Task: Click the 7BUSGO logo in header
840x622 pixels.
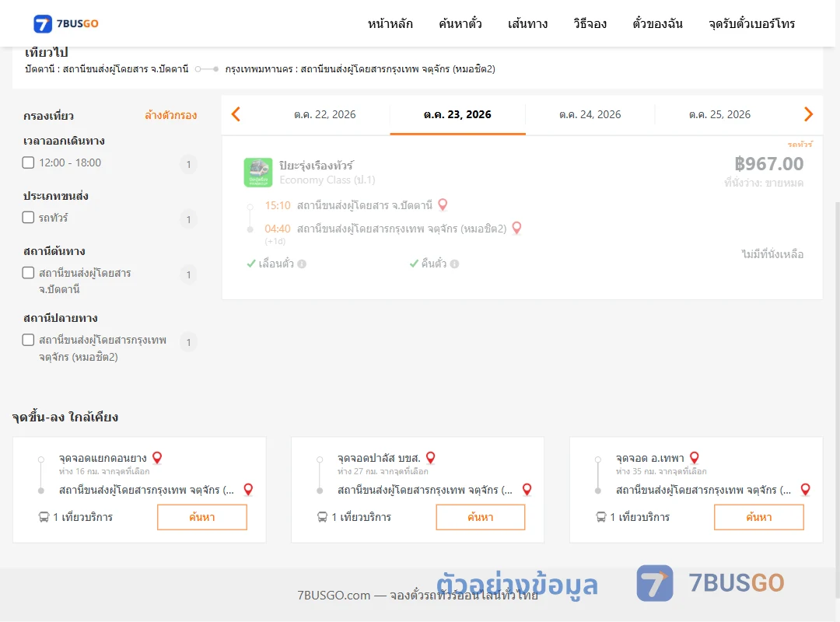Action: (x=66, y=23)
